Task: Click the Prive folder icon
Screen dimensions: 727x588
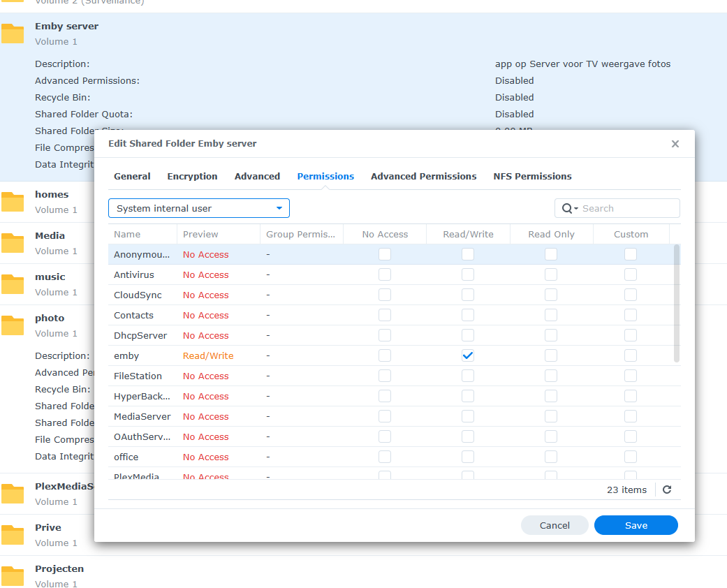Action: 13,534
